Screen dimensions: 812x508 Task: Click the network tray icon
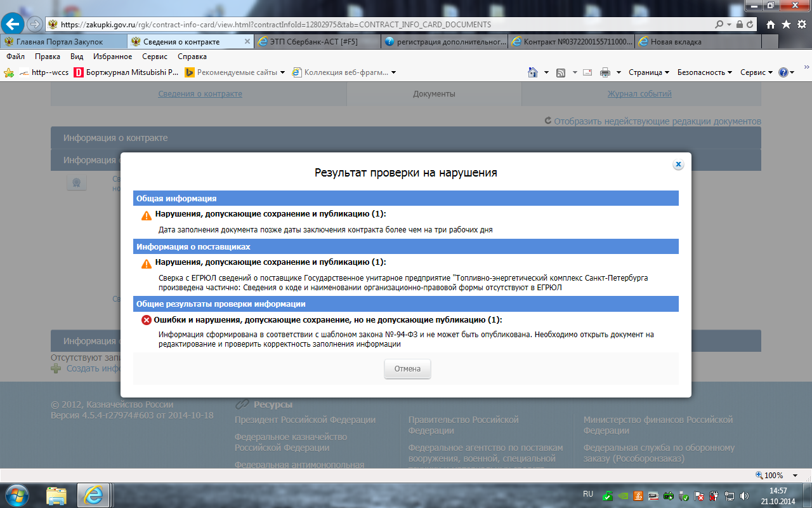pos(729,495)
